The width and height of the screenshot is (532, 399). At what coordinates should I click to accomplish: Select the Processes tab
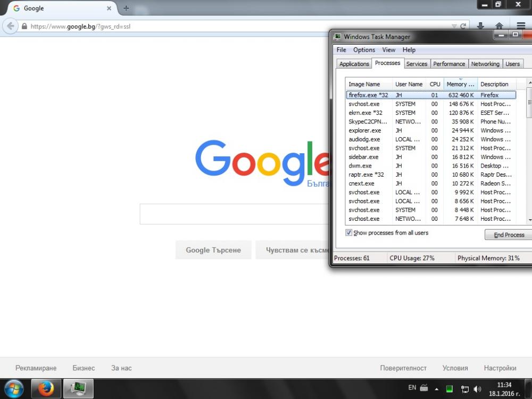tap(387, 63)
